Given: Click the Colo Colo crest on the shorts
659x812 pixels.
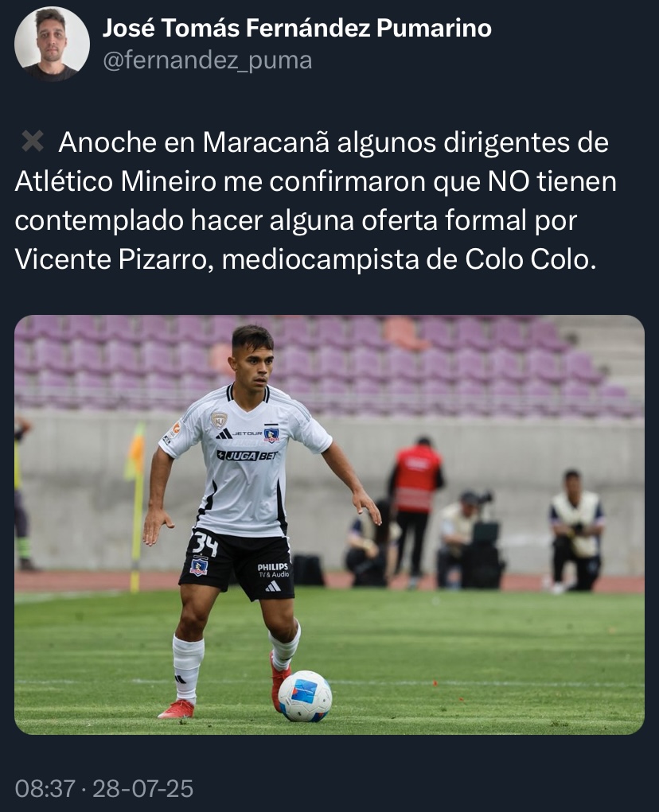Looking at the screenshot, I should pyautogui.click(x=198, y=565).
